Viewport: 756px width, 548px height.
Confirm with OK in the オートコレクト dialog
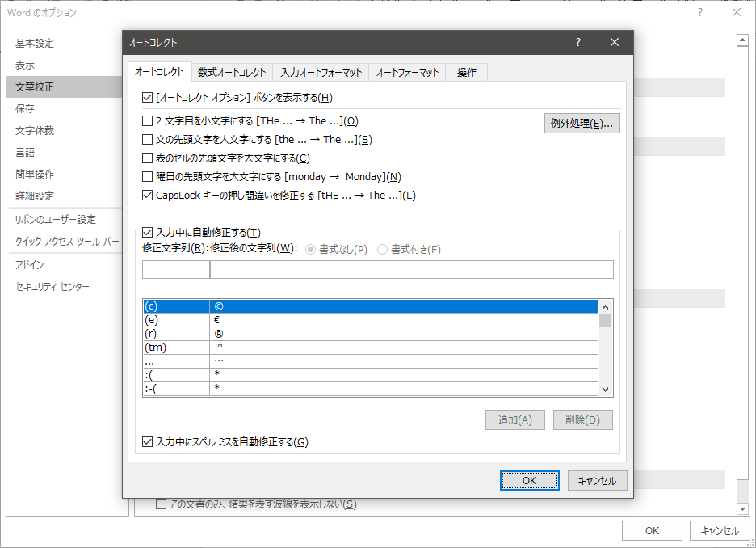point(529,480)
